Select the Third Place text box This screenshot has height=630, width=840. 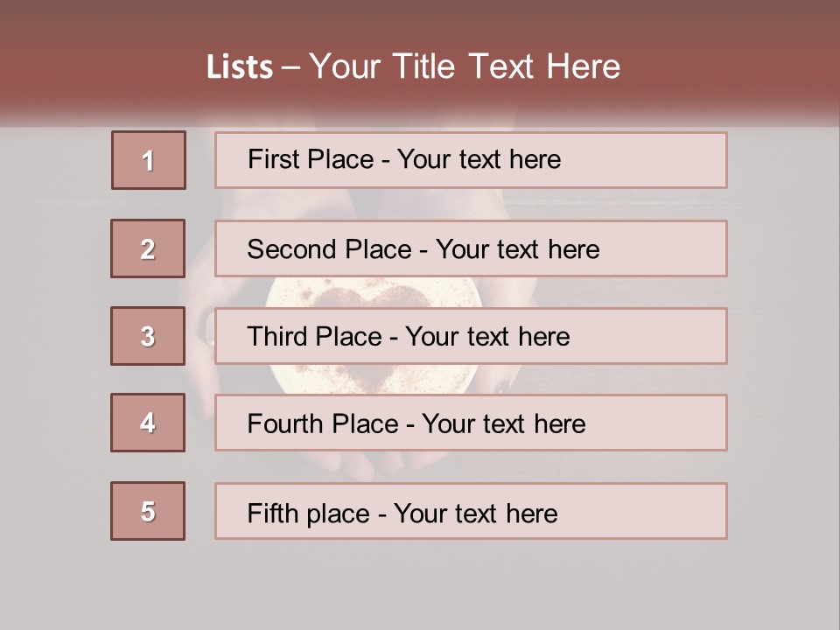471,336
